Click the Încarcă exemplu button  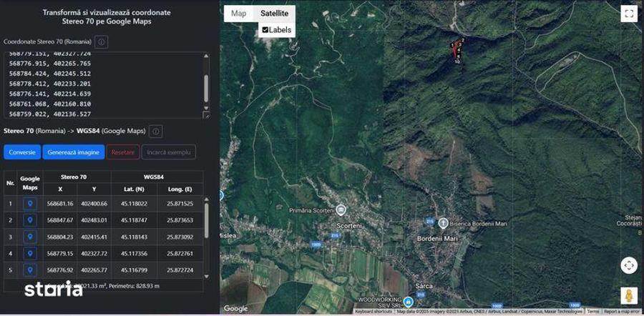pyautogui.click(x=168, y=152)
